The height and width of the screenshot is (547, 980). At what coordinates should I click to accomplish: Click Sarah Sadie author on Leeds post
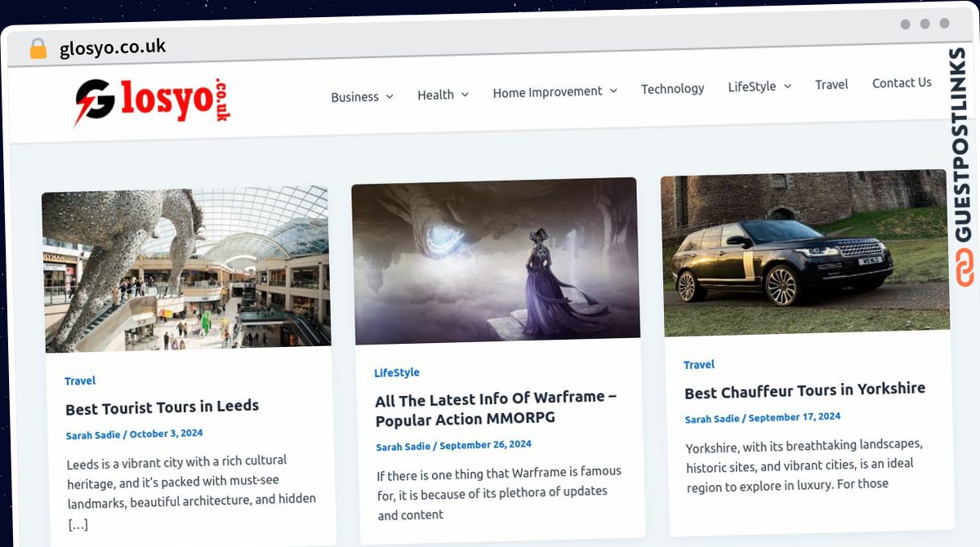click(93, 435)
